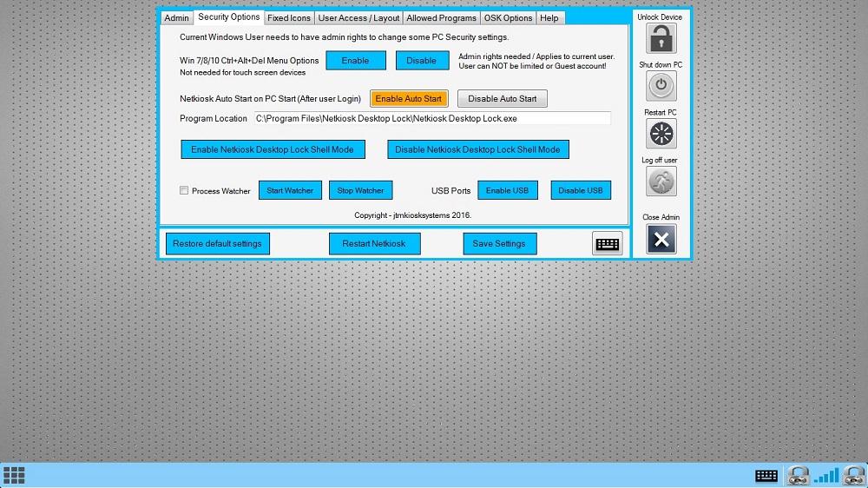Switch to the Admin tab
Screen dimensions: 868x488
176,17
